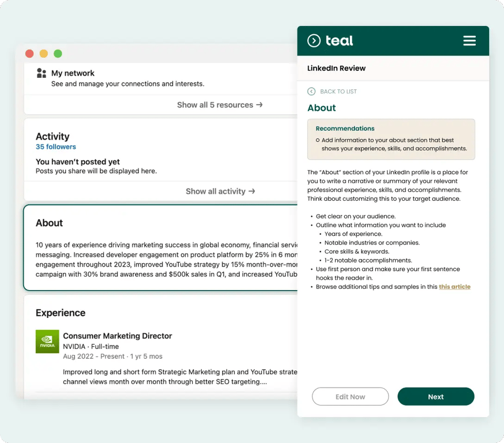
Task: Open the 'this article' link
Action: click(x=454, y=287)
